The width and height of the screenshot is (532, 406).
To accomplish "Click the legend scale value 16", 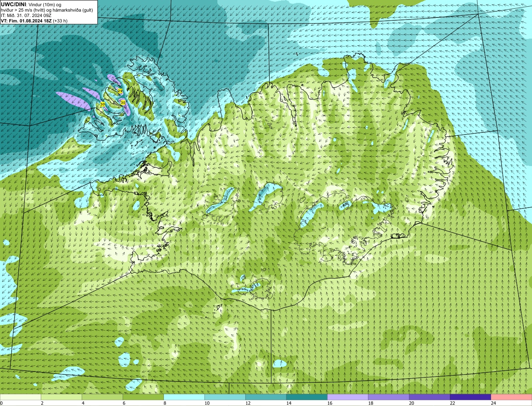I will coord(330,403).
